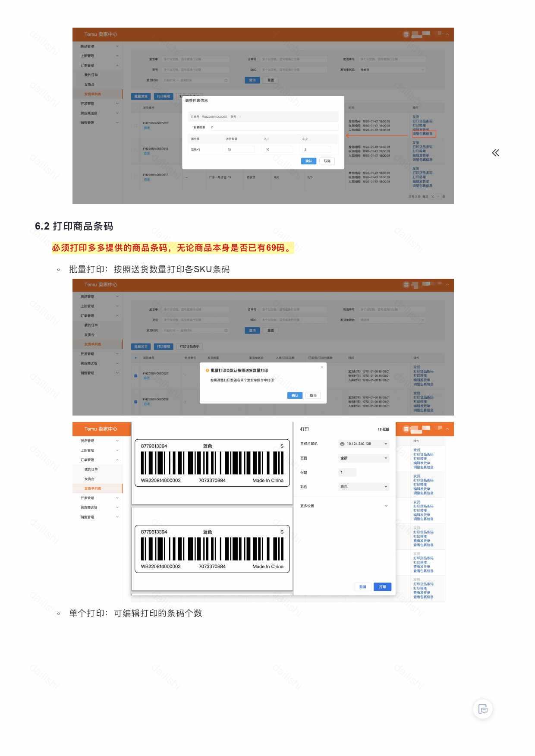Click 取消 in the print panel
This screenshot has width=535, height=756.
362,587
